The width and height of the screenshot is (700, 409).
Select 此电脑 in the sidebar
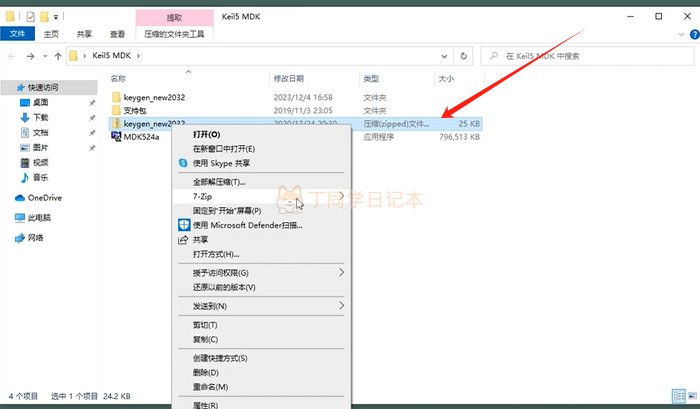pyautogui.click(x=39, y=218)
